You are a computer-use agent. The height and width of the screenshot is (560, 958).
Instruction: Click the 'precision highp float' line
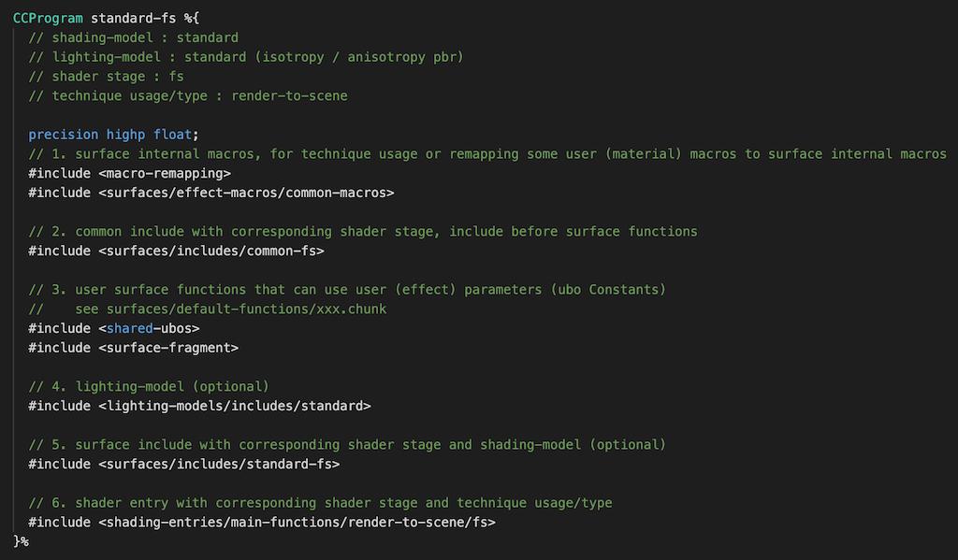[x=113, y=135]
